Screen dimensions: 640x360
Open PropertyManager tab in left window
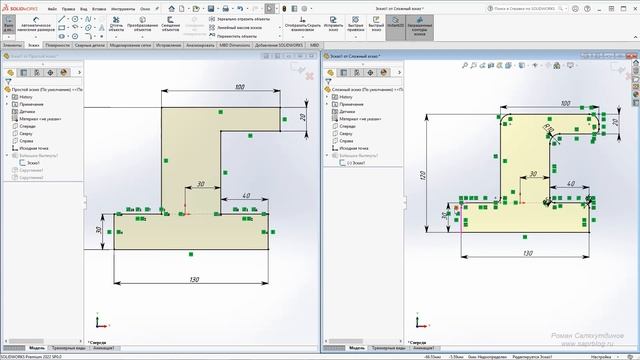tap(24, 72)
